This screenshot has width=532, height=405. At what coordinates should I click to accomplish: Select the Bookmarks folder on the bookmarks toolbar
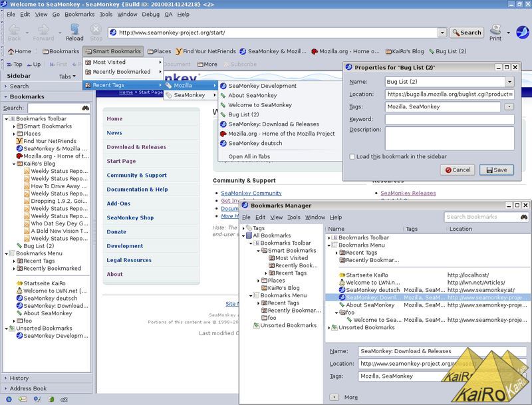(61, 51)
